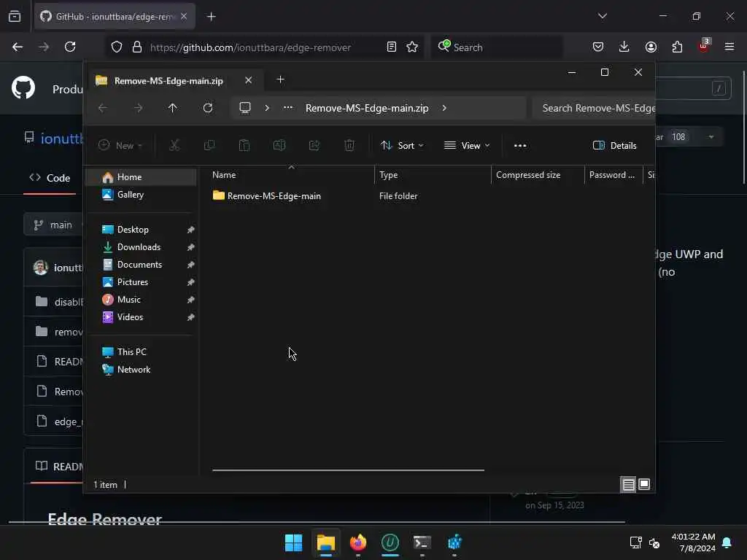Switch to large thumbnails view icon in status bar
This screenshot has width=747, height=560.
[x=644, y=484]
